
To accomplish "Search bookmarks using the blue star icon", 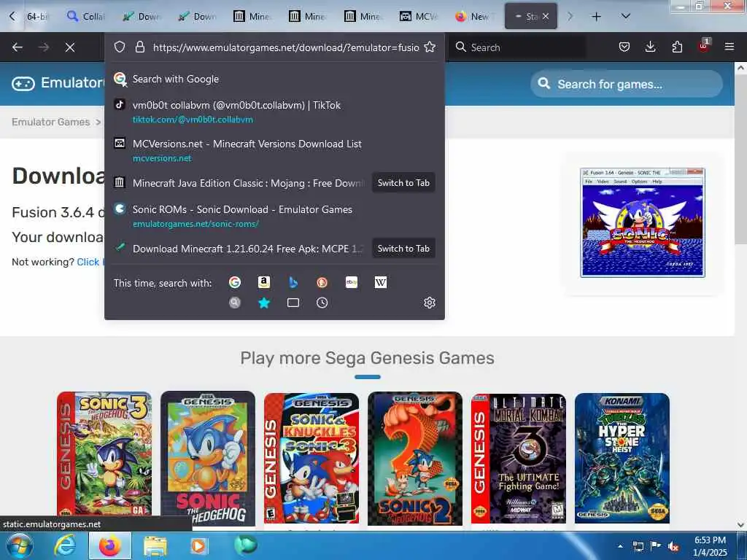I will point(264,303).
